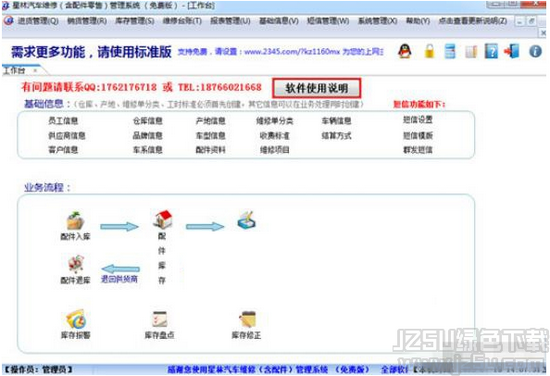The height and width of the screenshot is (376, 550).
Task: Open the 配件入库 workflow icon
Action: tap(75, 221)
